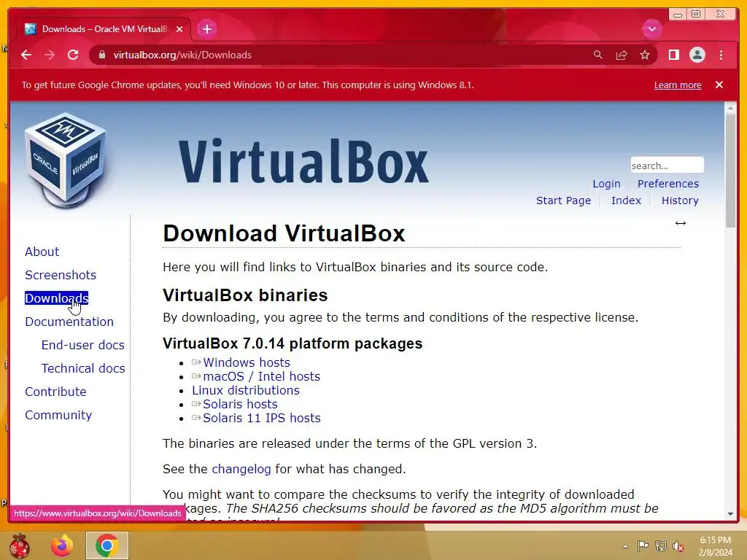747x560 pixels.
Task: Click the browser forward arrow
Action: [x=50, y=55]
